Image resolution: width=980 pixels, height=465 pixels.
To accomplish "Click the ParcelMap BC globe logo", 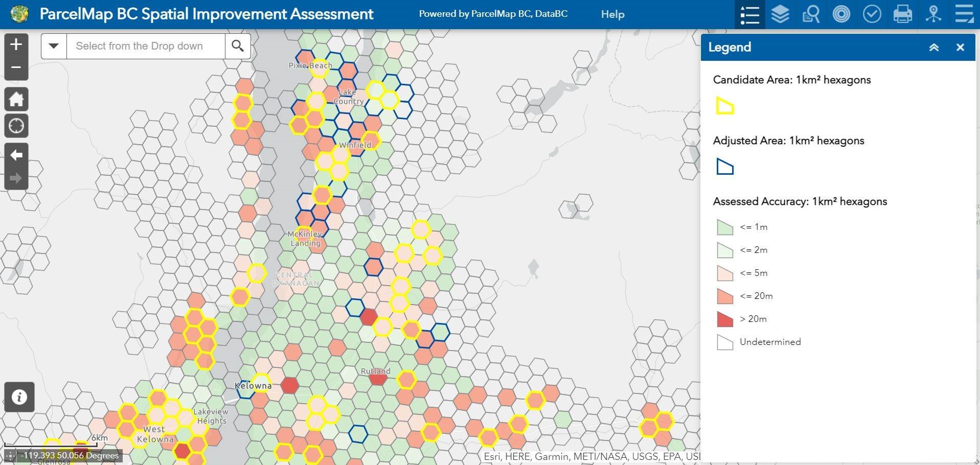I will point(20,14).
